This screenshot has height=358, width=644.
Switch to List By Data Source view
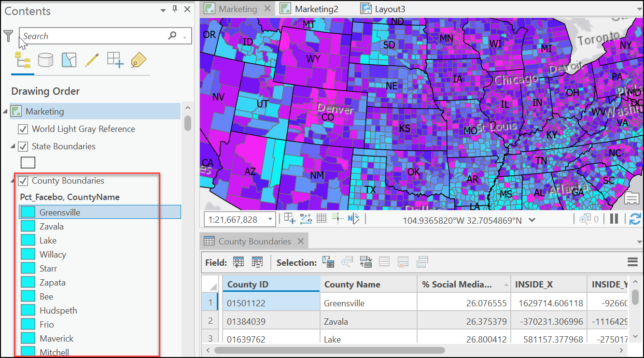[x=46, y=60]
